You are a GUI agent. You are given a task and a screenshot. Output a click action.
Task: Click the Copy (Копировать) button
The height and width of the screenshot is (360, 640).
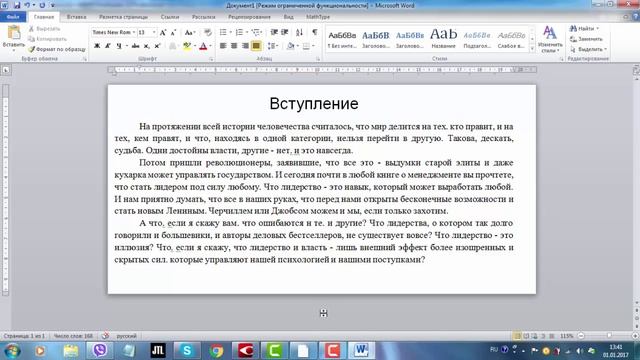coord(47,39)
